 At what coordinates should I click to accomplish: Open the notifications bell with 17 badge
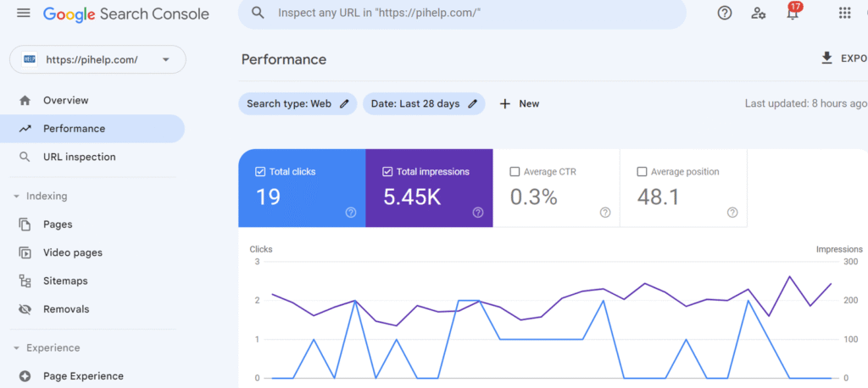point(793,12)
